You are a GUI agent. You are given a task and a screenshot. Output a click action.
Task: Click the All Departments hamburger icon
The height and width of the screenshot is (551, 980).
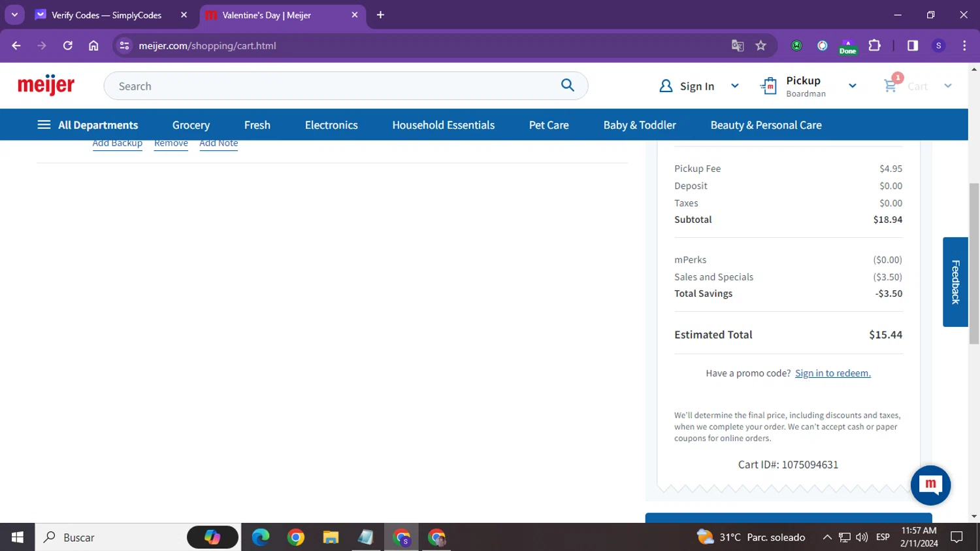[44, 125]
